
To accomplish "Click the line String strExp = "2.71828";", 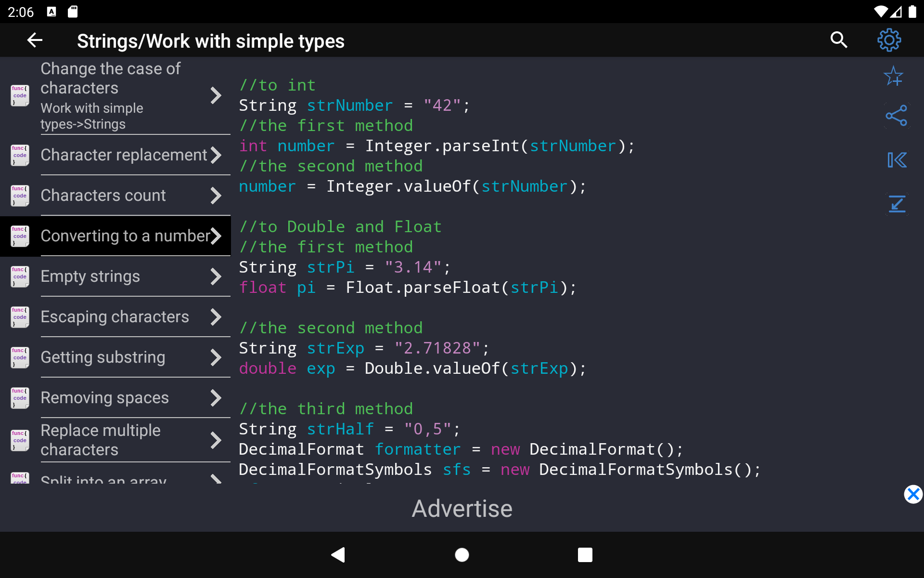I will coord(364,348).
